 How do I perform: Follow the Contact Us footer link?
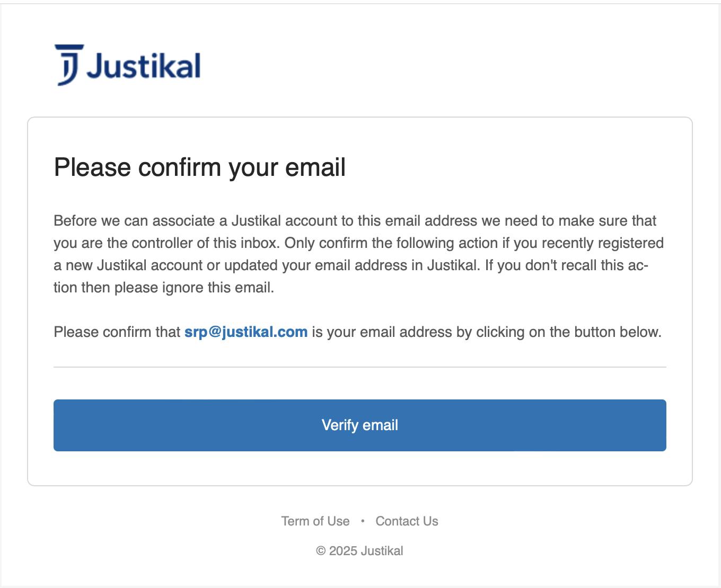coord(407,521)
